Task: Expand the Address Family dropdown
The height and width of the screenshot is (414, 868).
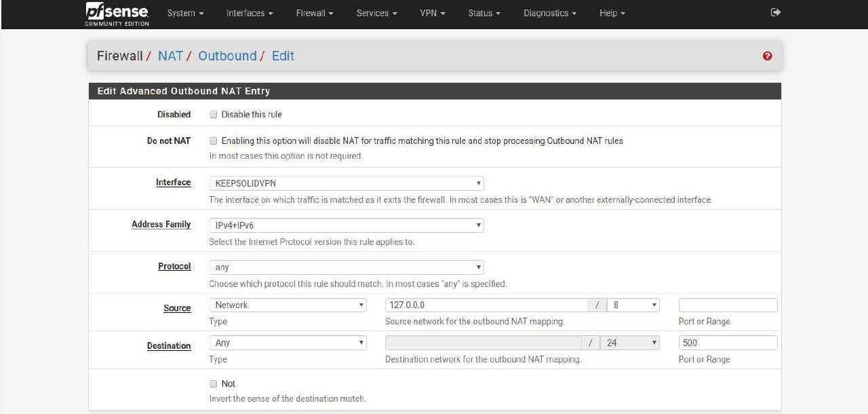Action: (346, 225)
